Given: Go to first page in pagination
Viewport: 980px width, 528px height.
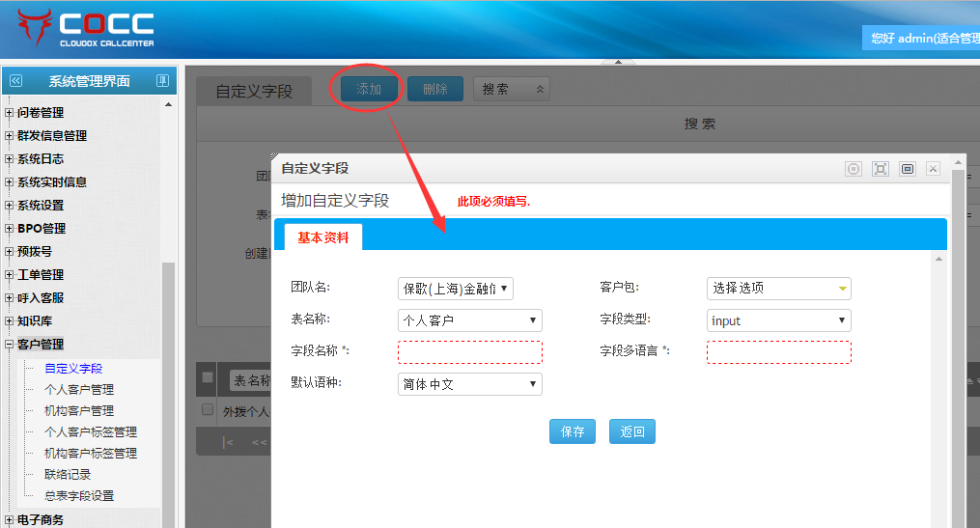Looking at the screenshot, I should (x=229, y=442).
